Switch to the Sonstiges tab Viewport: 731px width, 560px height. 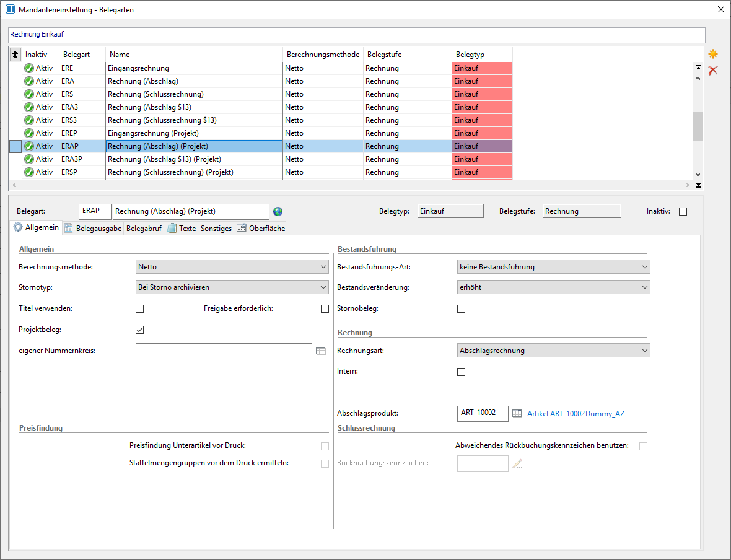(x=216, y=229)
